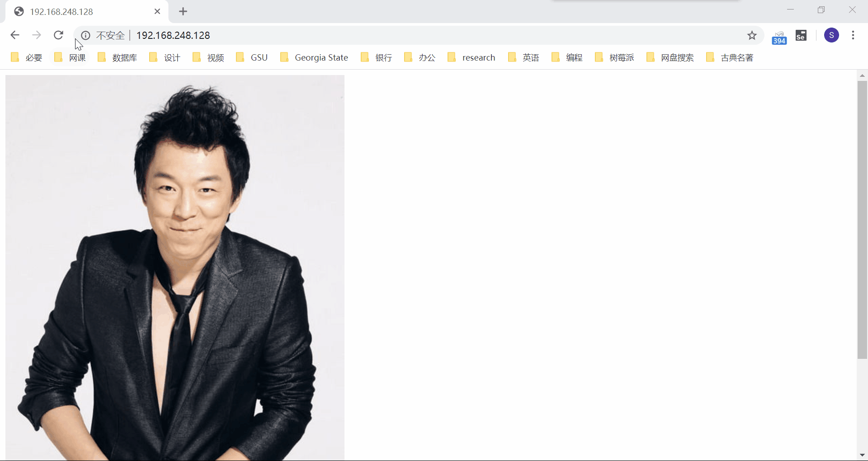Click the portrait image on page
This screenshot has width=868, height=461.
175,267
